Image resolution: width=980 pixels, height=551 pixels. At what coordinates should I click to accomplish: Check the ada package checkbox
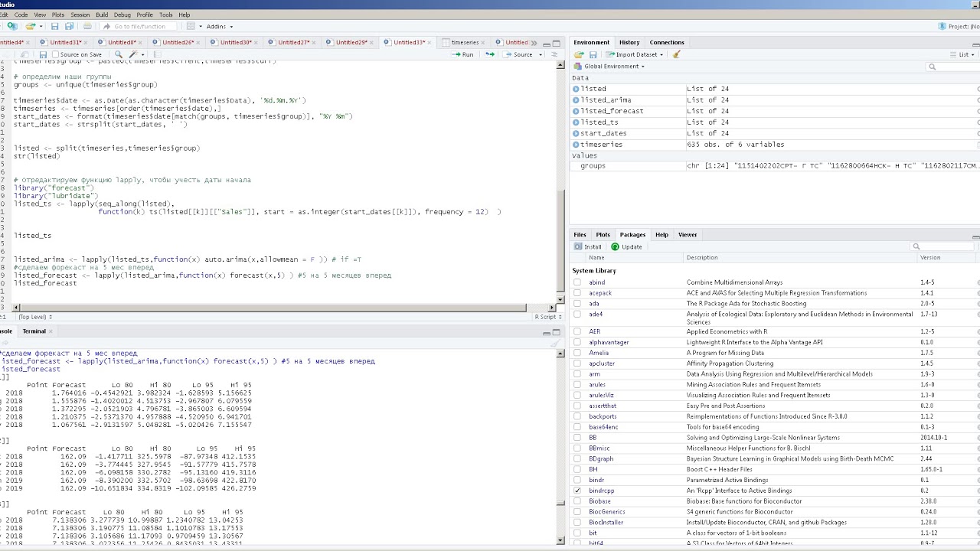pyautogui.click(x=577, y=303)
